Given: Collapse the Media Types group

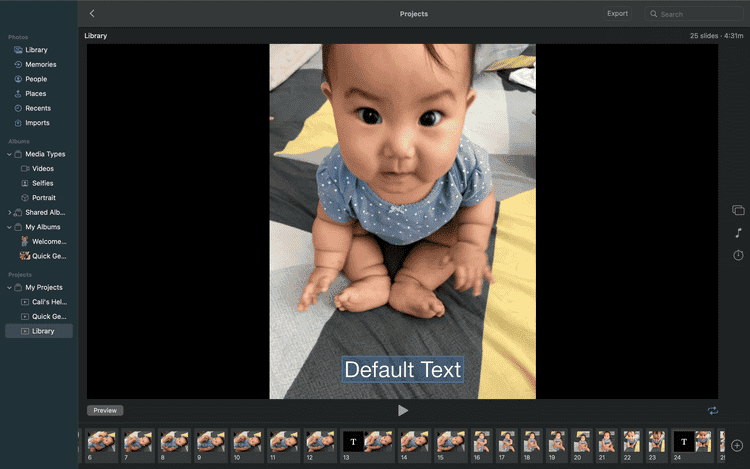Looking at the screenshot, I should pos(9,154).
